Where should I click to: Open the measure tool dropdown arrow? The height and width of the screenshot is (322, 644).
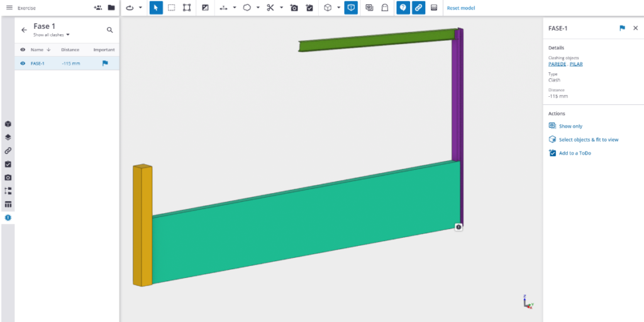(x=235, y=8)
